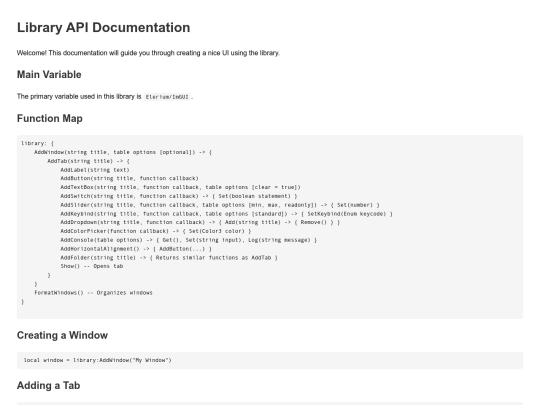
Task: Click the Creating a Window heading
Action: [62, 335]
